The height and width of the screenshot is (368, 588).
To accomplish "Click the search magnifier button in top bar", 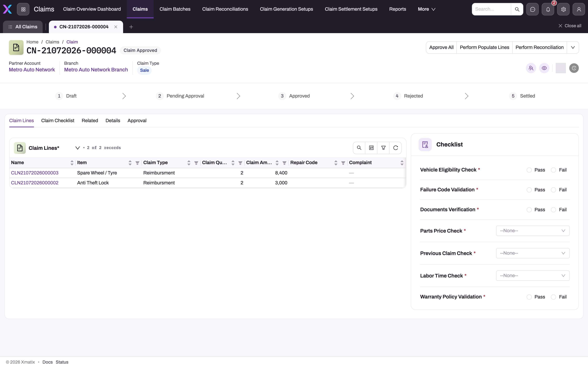I will click(517, 9).
